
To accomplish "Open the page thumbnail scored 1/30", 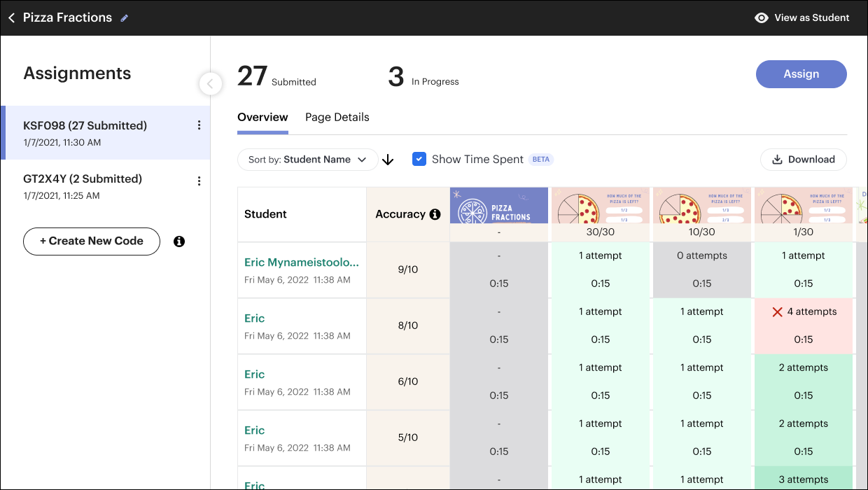I will click(x=804, y=205).
